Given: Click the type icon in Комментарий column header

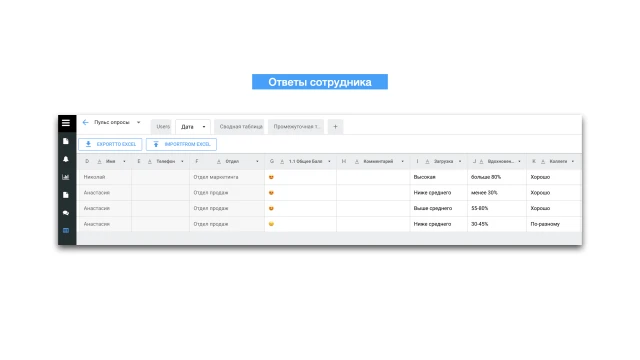Looking at the screenshot, I should 357,162.
